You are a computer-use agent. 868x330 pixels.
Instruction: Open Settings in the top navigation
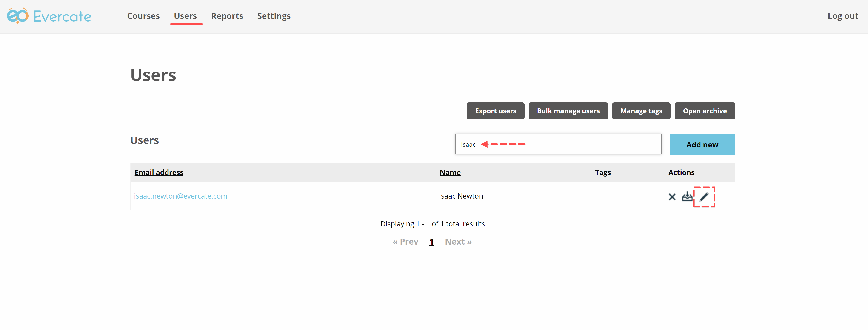point(274,16)
